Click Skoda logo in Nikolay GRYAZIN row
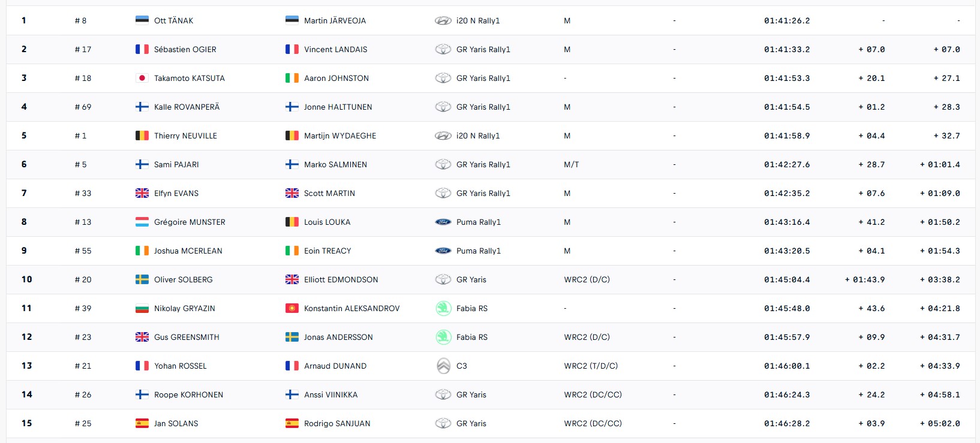Viewport: 980px width, 443px height. tap(443, 308)
